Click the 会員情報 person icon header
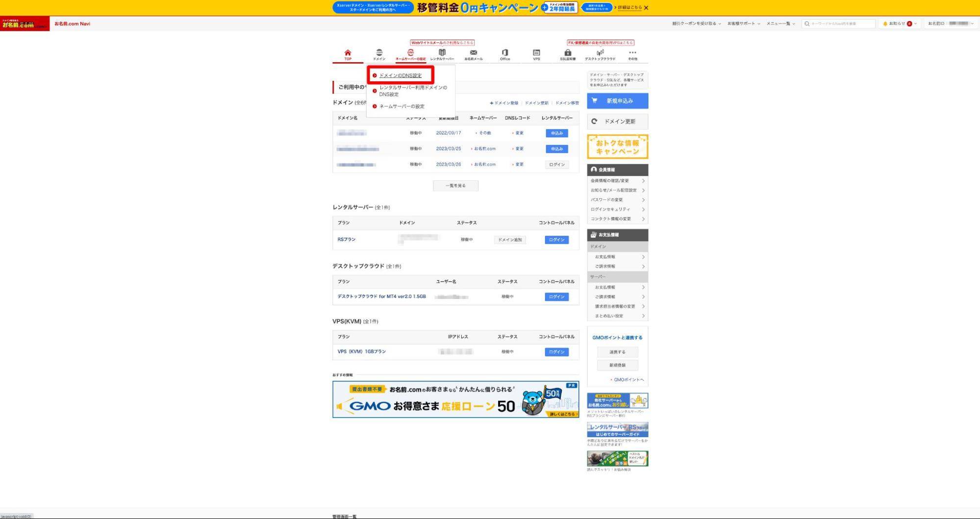Image resolution: width=980 pixels, height=519 pixels. (594, 170)
